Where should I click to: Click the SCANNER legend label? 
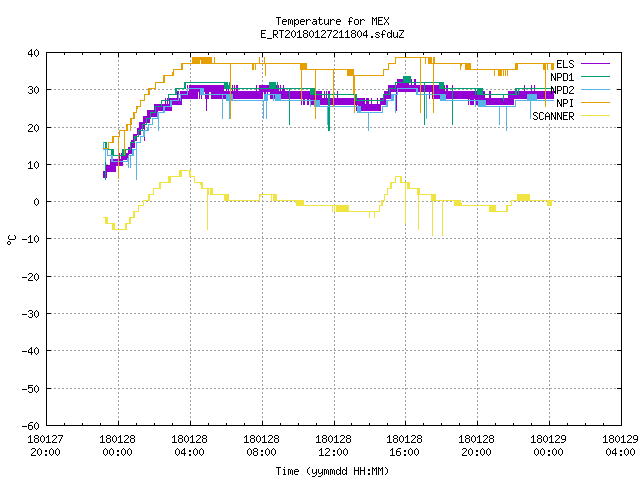click(x=553, y=116)
